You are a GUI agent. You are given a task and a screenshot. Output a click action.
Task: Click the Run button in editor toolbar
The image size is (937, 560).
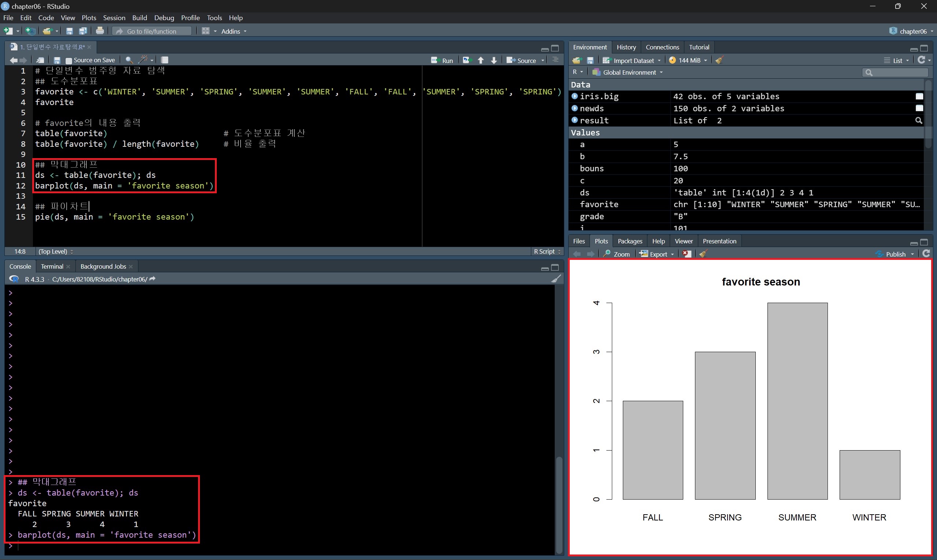pyautogui.click(x=442, y=60)
